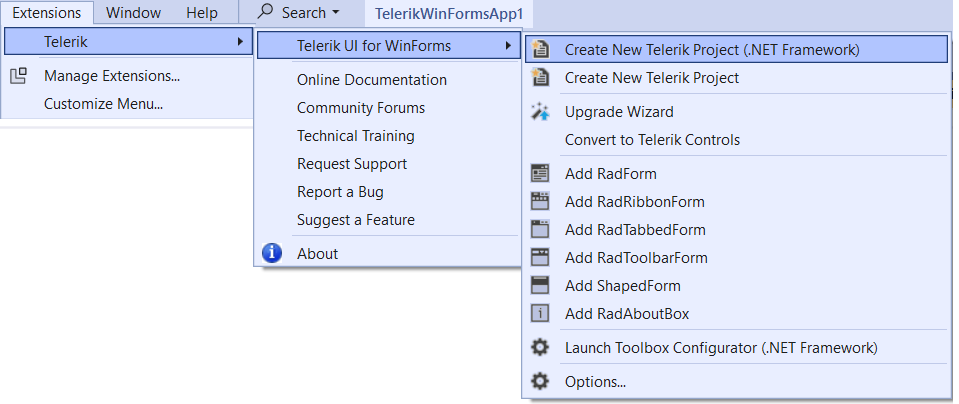Select Create New Telerik Project without .NET Framework
The height and width of the screenshot is (404, 959).
736,78
